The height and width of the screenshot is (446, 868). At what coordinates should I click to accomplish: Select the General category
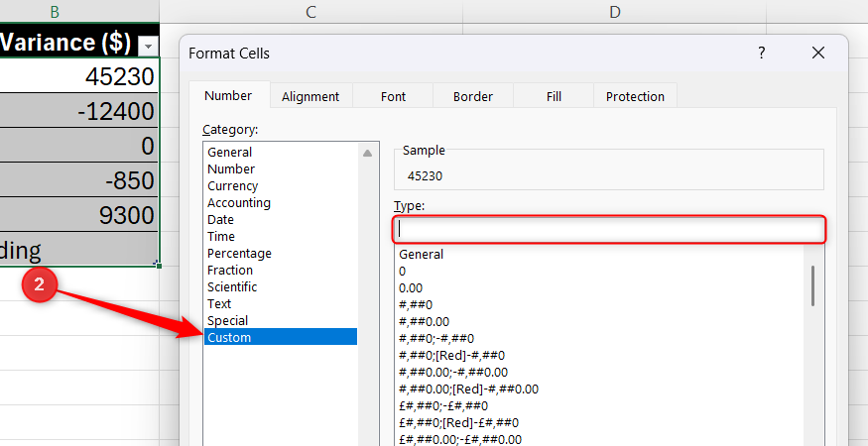[280, 153]
